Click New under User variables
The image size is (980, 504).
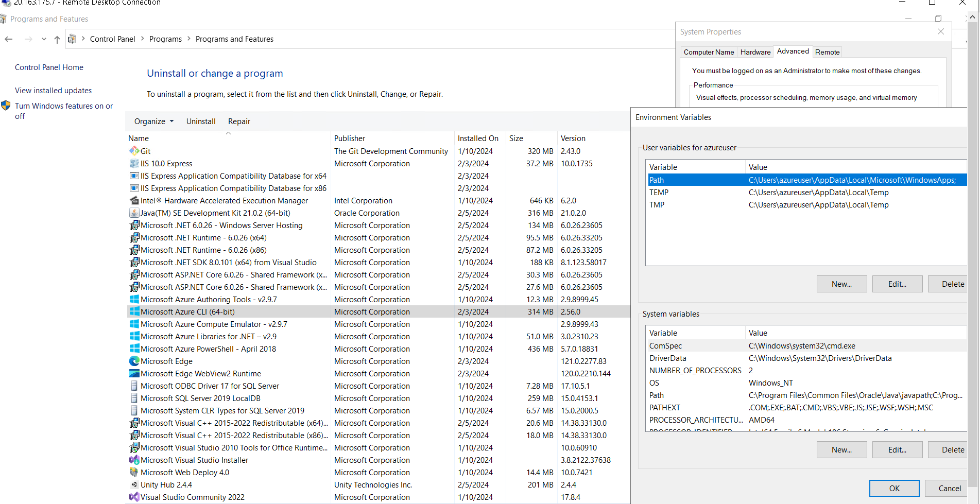841,284
